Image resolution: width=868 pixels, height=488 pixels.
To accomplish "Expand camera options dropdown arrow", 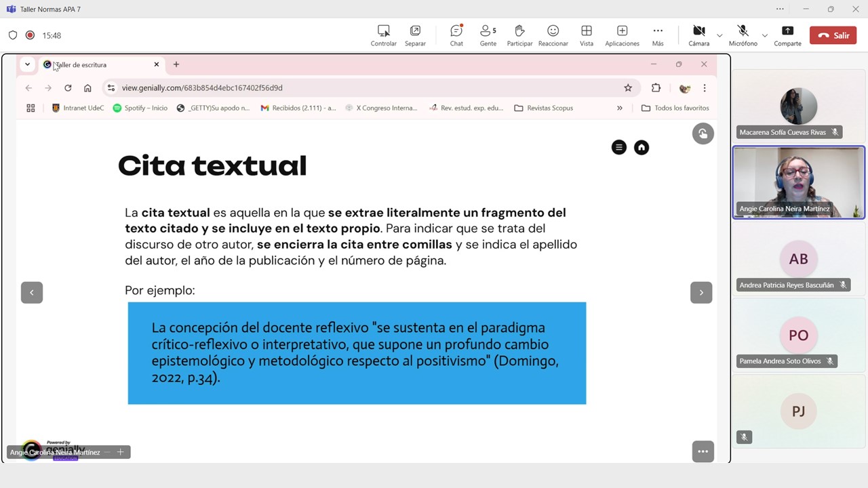I will (x=719, y=35).
